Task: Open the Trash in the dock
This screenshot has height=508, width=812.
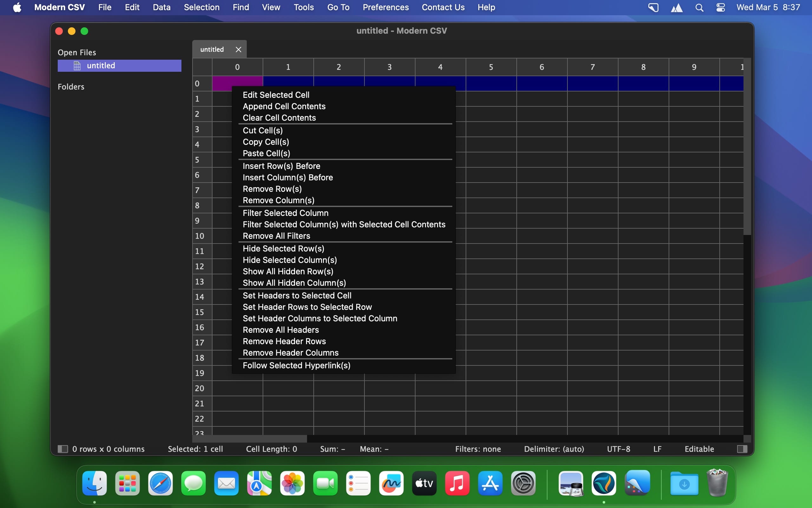Action: click(717, 484)
